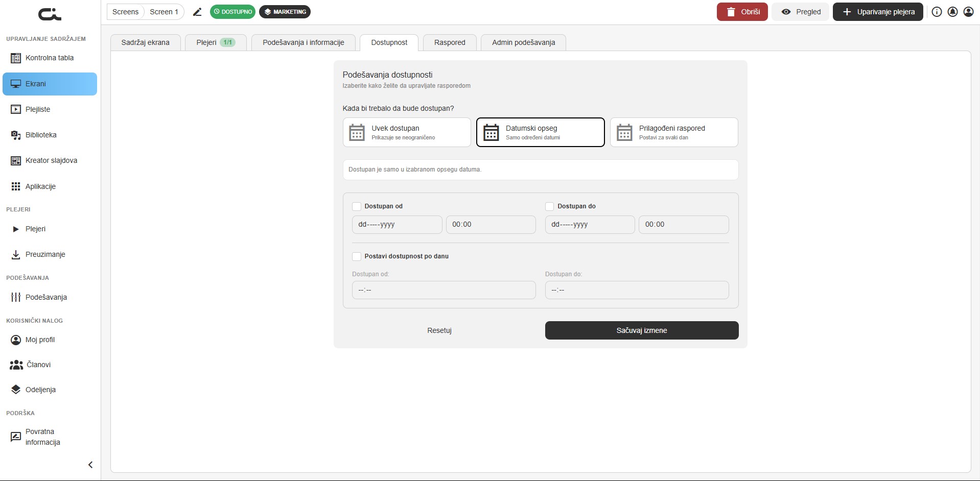Screen dimensions: 980x481
Task: Select the Prilagođeni raspored option
Action: click(674, 132)
